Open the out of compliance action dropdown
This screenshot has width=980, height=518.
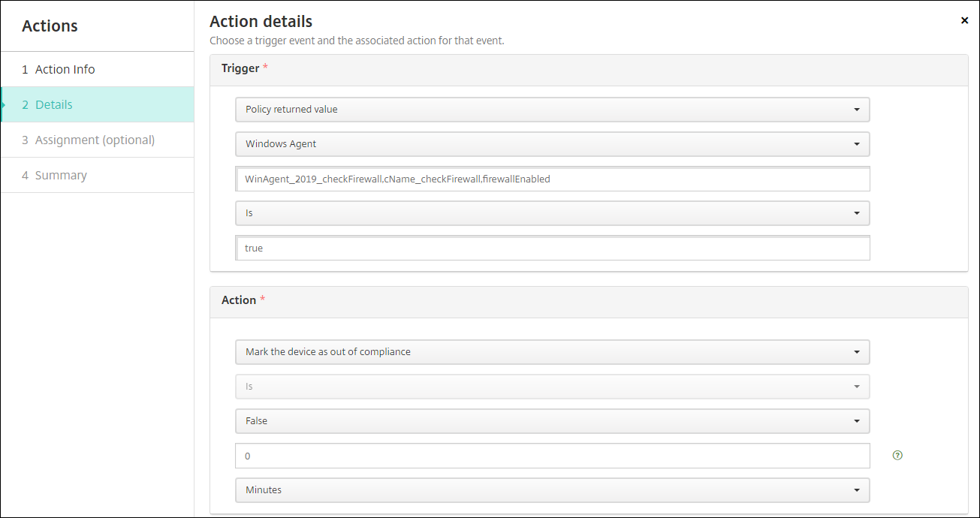click(x=552, y=352)
